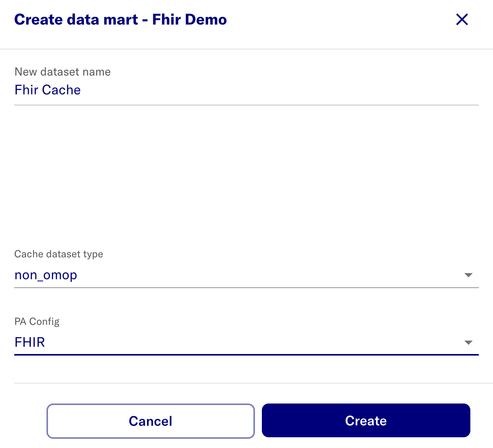
Task: Click the FHIR value text
Action: (x=30, y=342)
